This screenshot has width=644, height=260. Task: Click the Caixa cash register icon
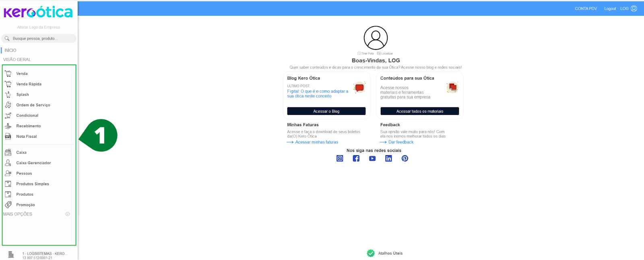[x=8, y=152]
